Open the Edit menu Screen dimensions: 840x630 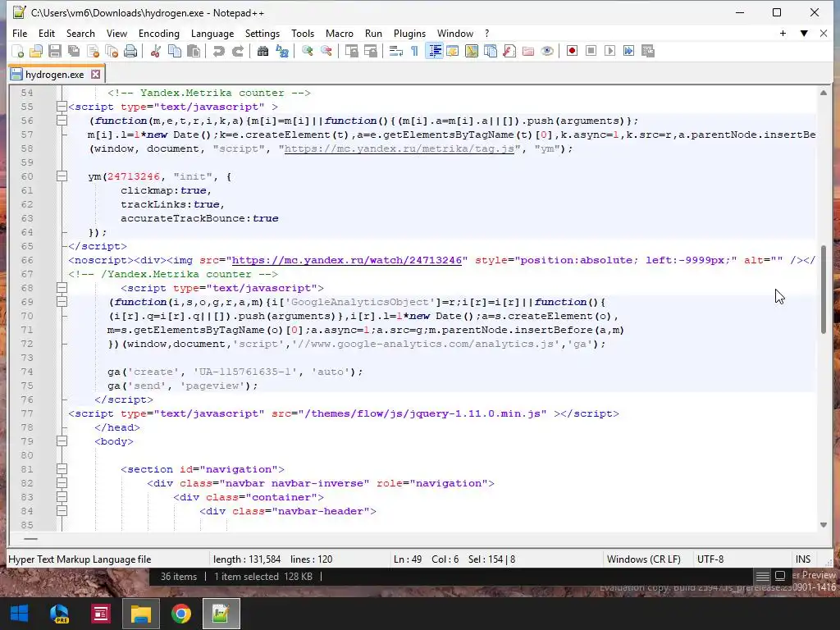[47, 33]
